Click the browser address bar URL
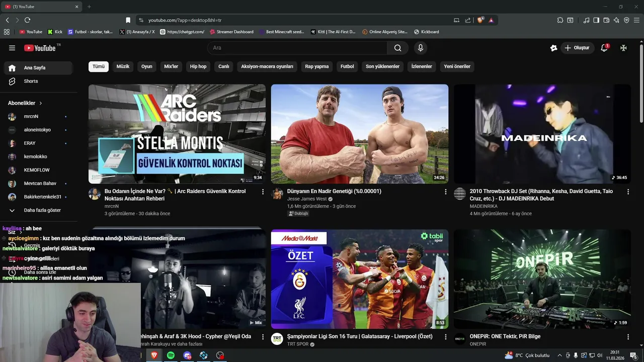 tap(185, 20)
